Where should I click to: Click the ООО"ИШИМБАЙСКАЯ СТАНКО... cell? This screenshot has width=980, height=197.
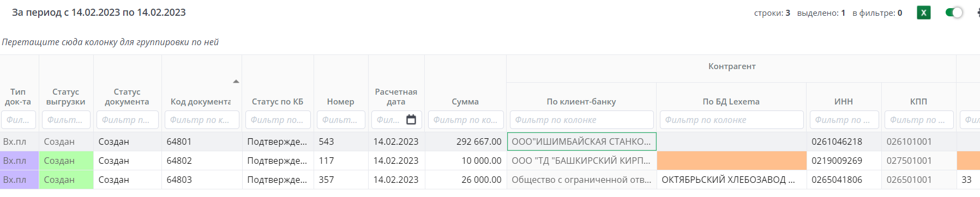pyautogui.click(x=581, y=141)
